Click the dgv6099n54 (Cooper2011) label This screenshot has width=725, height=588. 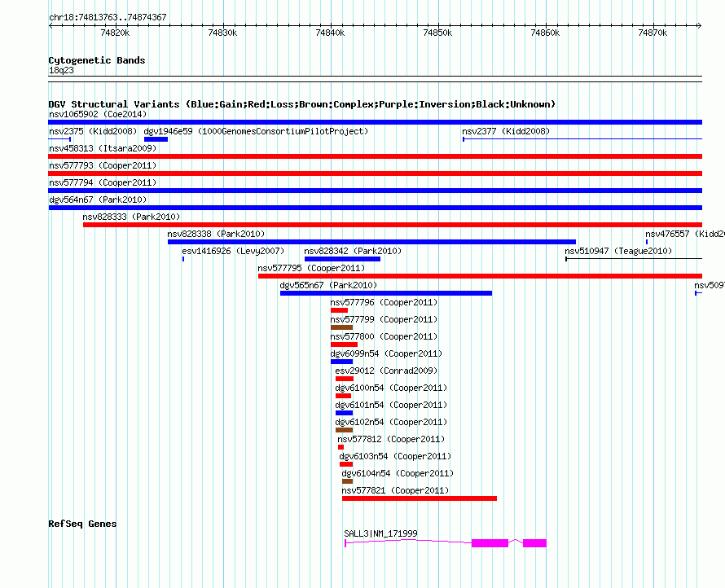coord(386,353)
